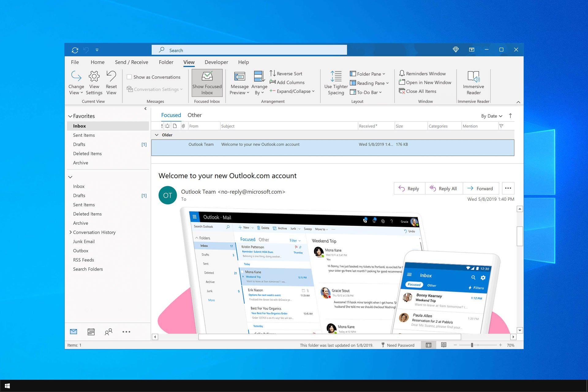This screenshot has height=392, width=588.
Task: Click the zoom slider handle
Action: [x=472, y=345]
